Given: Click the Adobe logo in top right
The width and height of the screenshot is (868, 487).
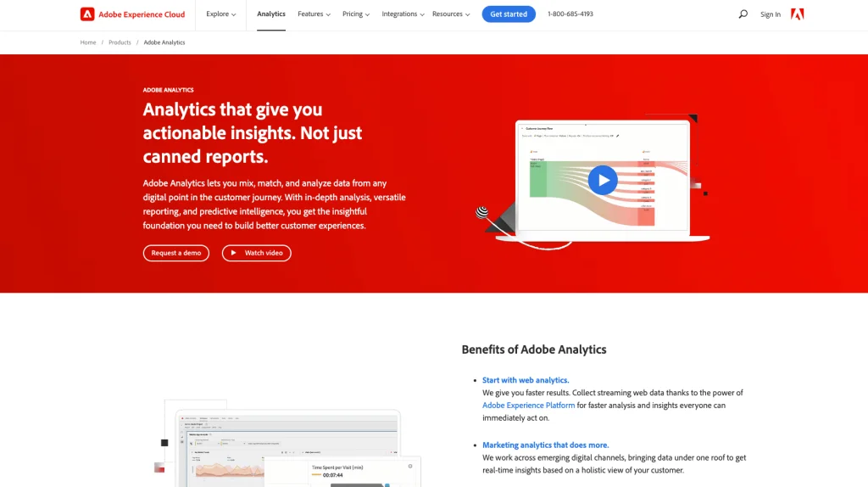Looking at the screenshot, I should click(x=797, y=14).
